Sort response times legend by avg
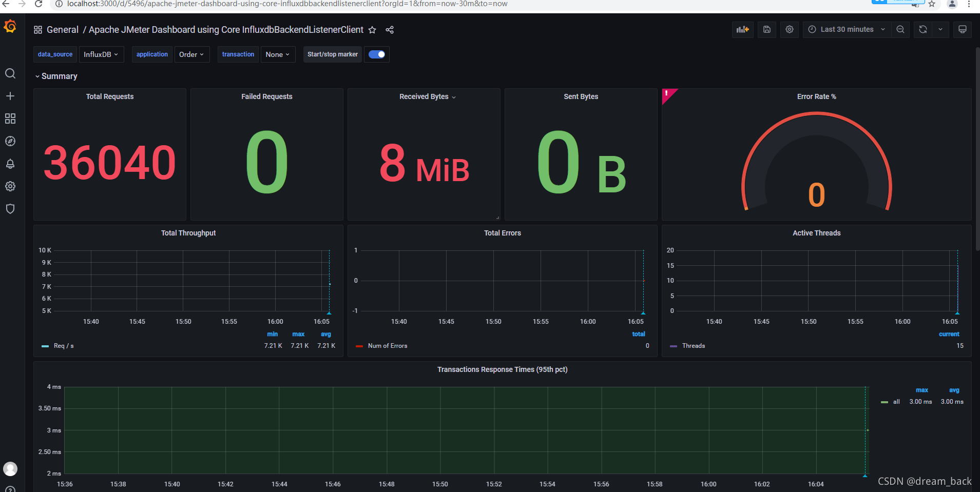The height and width of the screenshot is (492, 980). (954, 390)
